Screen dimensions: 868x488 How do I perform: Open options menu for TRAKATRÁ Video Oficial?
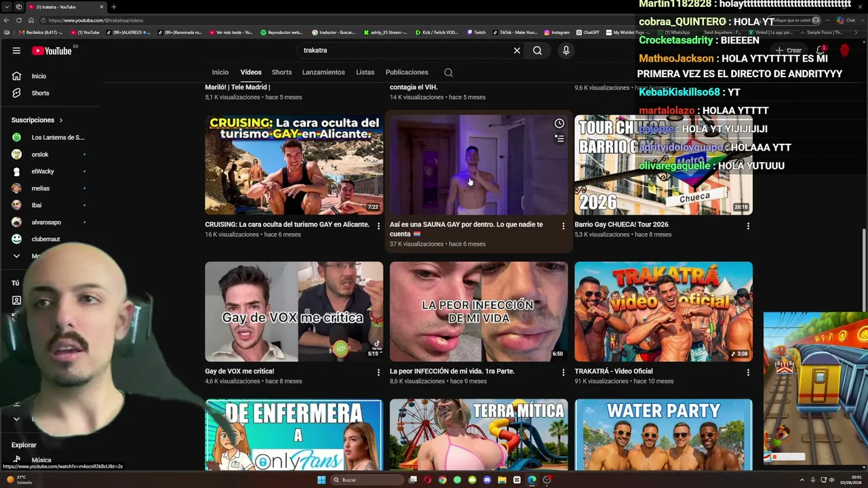[x=748, y=373]
